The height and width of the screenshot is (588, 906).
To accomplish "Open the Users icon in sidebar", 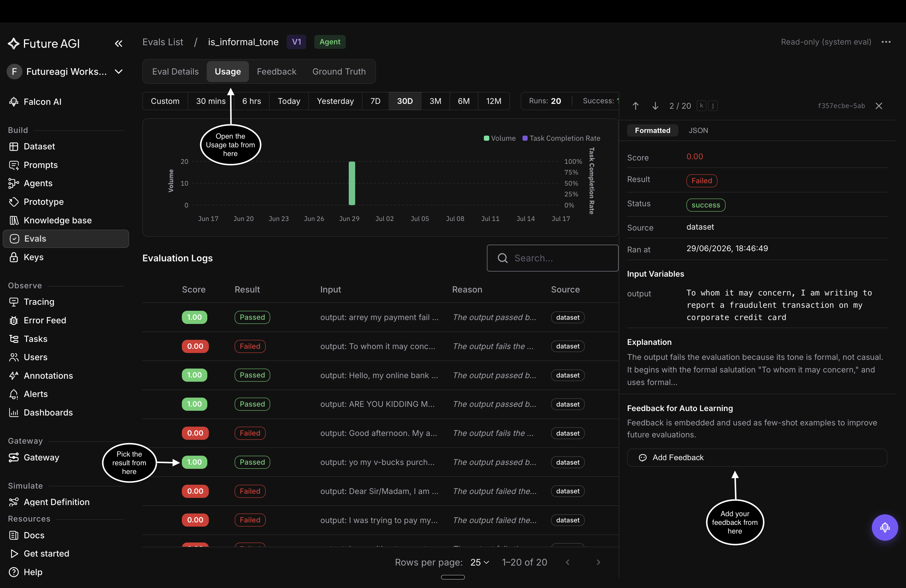I will click(14, 357).
